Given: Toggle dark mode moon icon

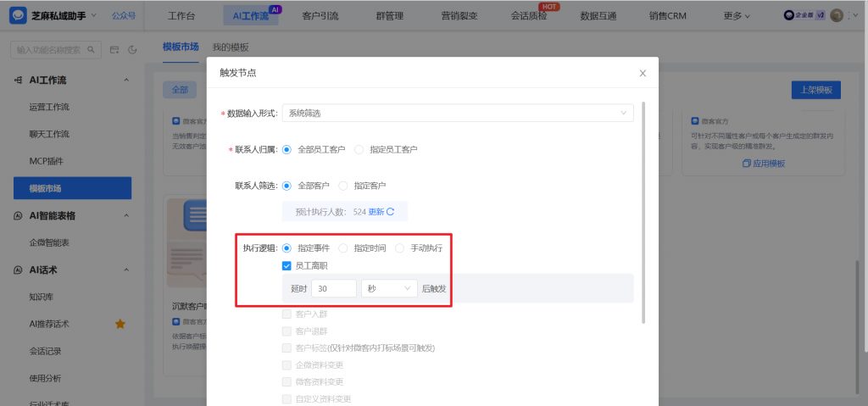Looking at the screenshot, I should 132,50.
